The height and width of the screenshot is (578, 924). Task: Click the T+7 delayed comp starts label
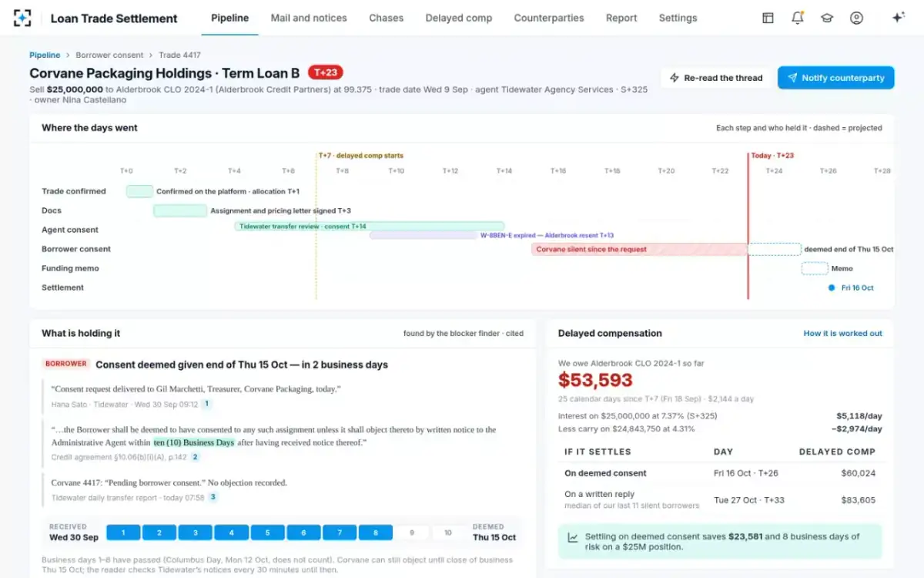[361, 156]
